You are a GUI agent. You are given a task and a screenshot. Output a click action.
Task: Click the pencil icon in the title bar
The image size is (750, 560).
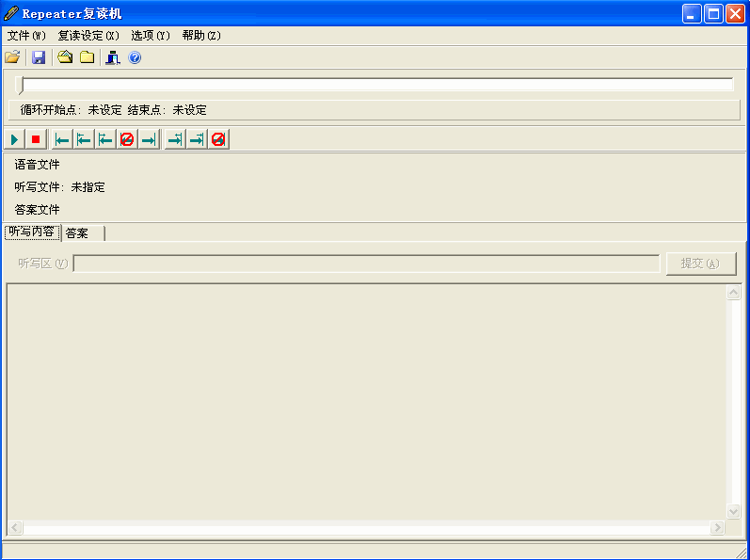pos(11,13)
